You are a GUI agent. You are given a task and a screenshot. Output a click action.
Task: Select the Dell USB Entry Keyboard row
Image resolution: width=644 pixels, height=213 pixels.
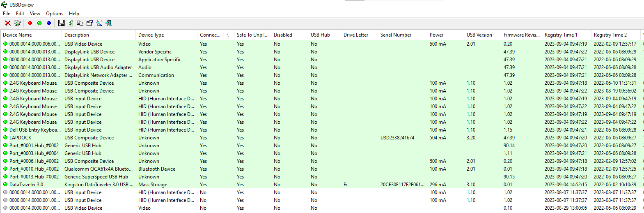[322, 130]
